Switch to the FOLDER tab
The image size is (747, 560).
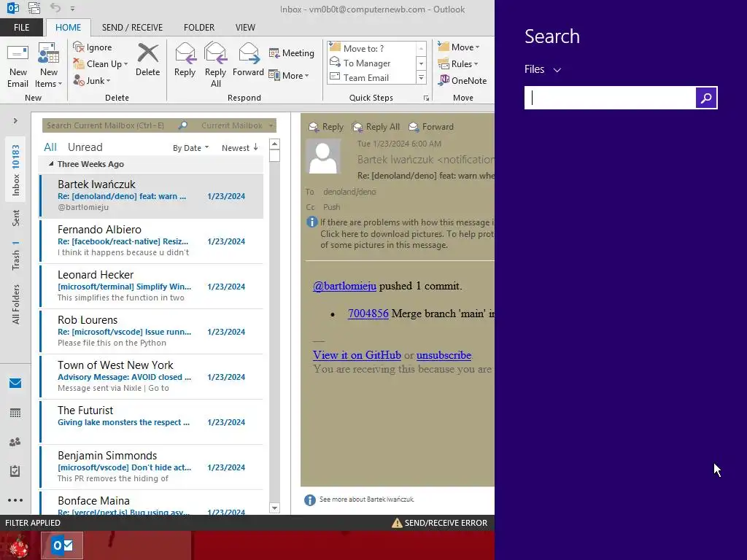click(x=199, y=28)
